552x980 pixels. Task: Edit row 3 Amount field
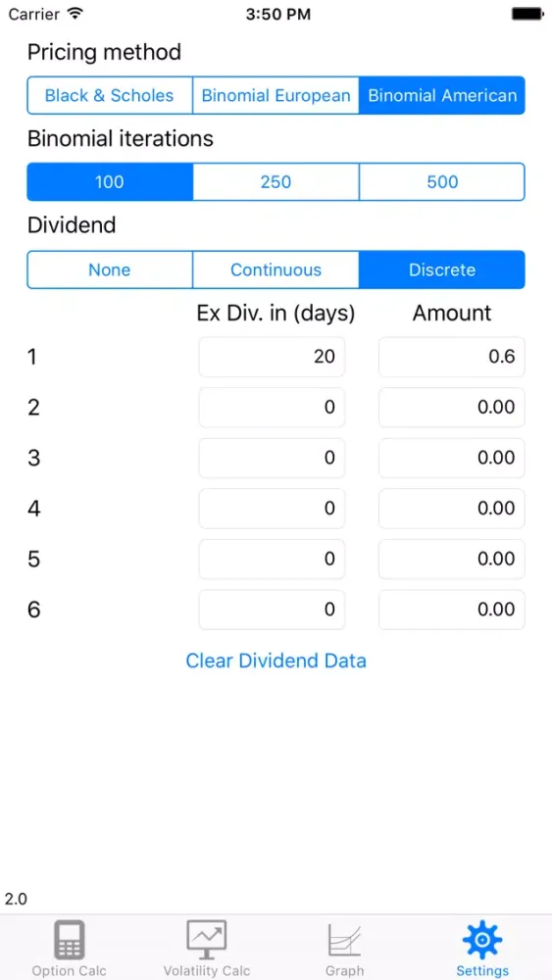[x=452, y=458]
